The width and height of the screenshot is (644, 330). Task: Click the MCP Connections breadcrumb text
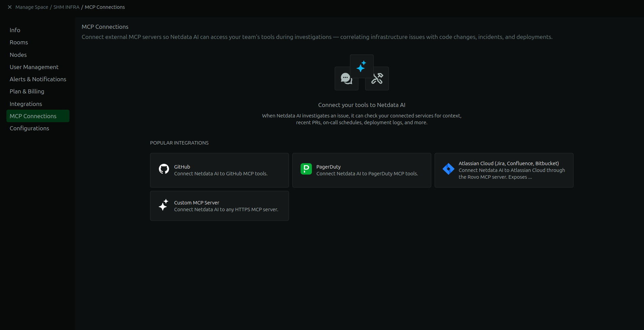click(105, 7)
